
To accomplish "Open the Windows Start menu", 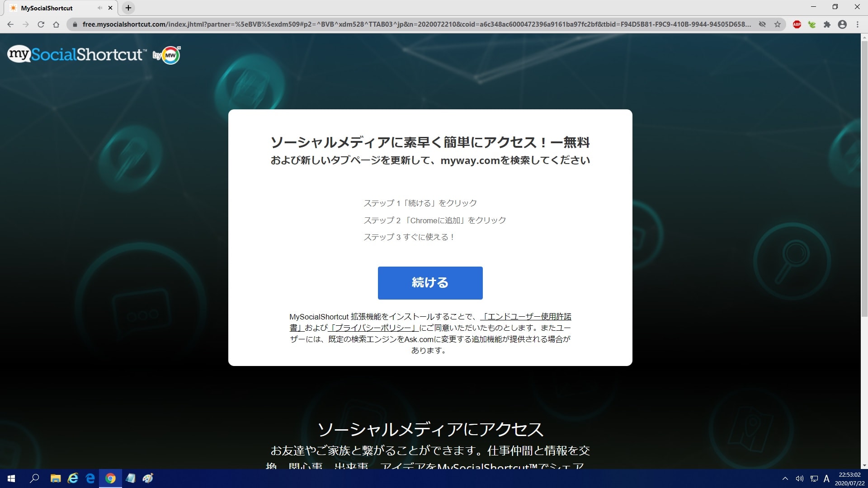I will pyautogui.click(x=11, y=479).
